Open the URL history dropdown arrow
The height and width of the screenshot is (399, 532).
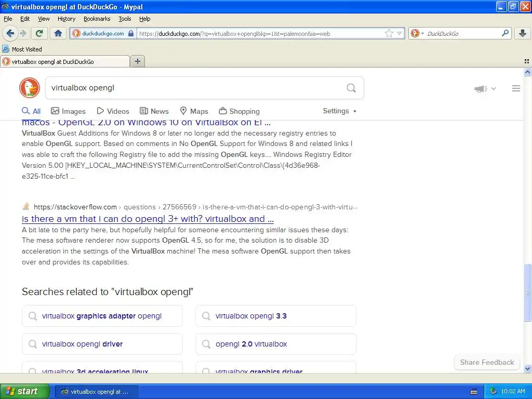pyautogui.click(x=400, y=33)
